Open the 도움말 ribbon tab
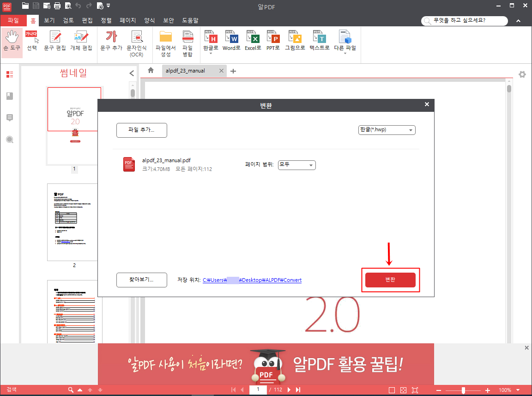This screenshot has width=532, height=396. pyautogui.click(x=190, y=20)
